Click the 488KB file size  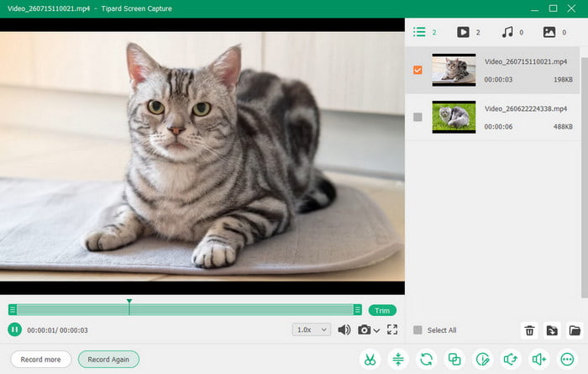(x=563, y=127)
